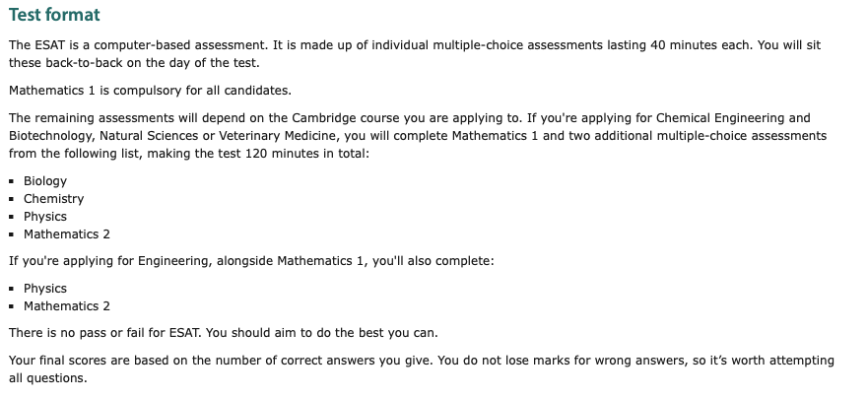Click the bullet marker beside Biology
The image size is (868, 399).
click(12, 181)
